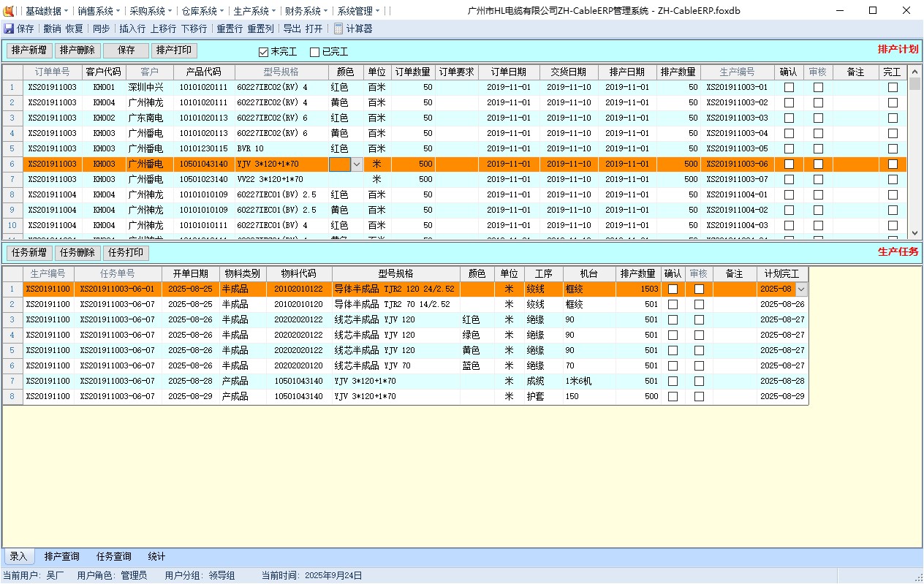924x584 pixels.
Task: Open the 财务系统 menu
Action: click(x=306, y=11)
